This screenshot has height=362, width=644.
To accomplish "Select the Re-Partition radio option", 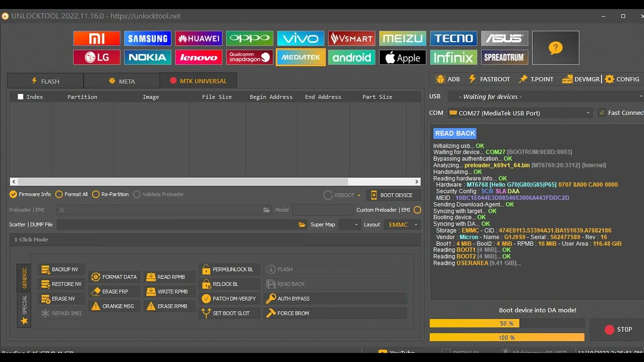I will pos(111,194).
